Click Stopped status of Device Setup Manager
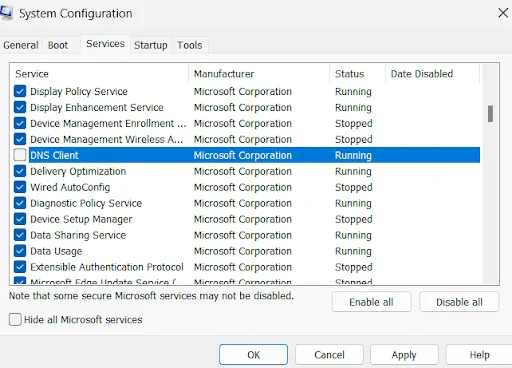The height and width of the screenshot is (368, 512). click(354, 219)
